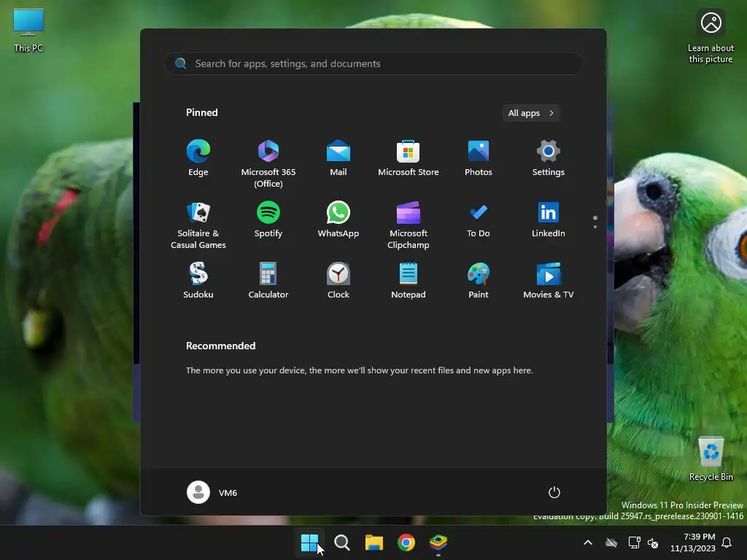Launch WhatsApp
Image resolution: width=747 pixels, height=560 pixels.
pyautogui.click(x=338, y=219)
